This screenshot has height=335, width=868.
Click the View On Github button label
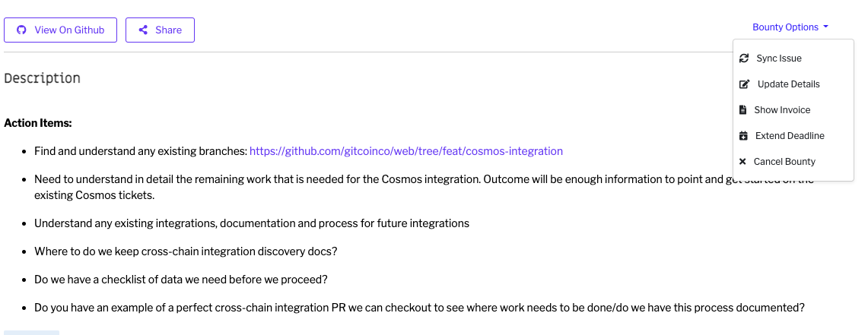pyautogui.click(x=69, y=30)
